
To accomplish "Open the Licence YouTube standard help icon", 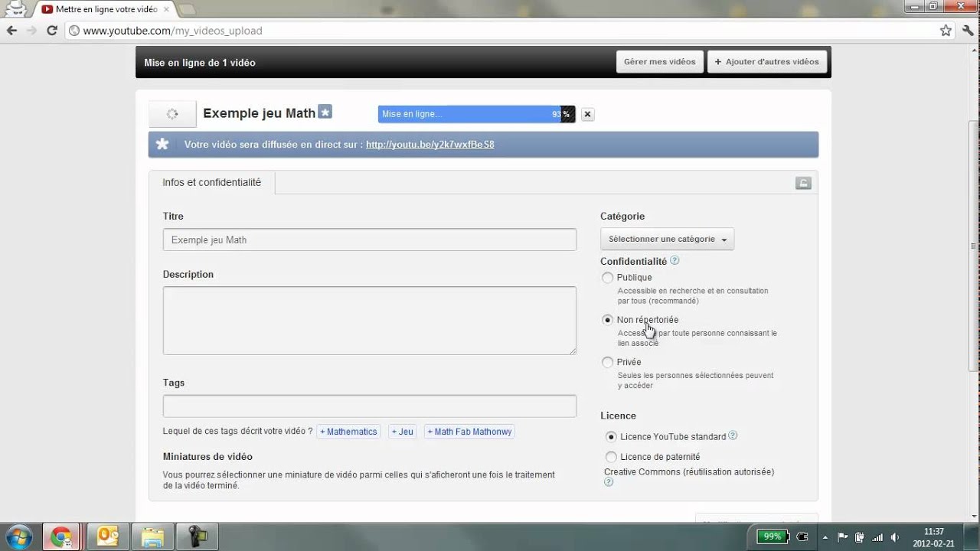I will click(733, 435).
